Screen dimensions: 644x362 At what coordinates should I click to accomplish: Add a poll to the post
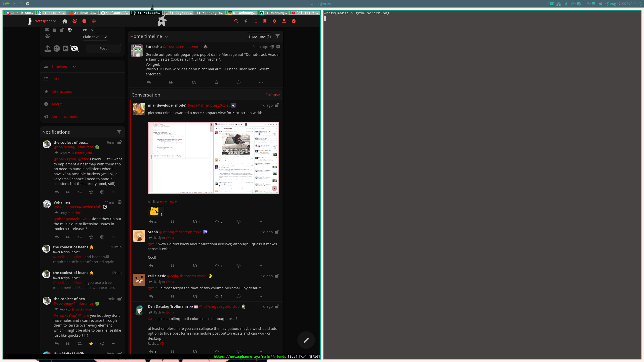[x=65, y=49]
